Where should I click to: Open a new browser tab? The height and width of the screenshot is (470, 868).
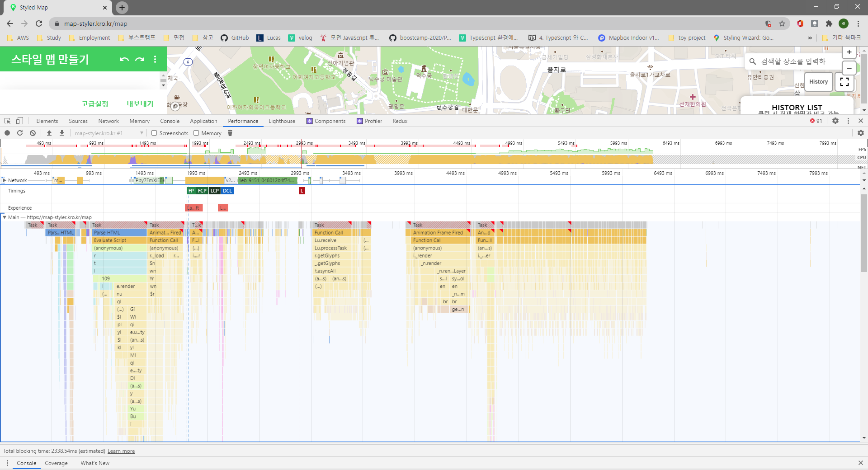[x=122, y=7]
